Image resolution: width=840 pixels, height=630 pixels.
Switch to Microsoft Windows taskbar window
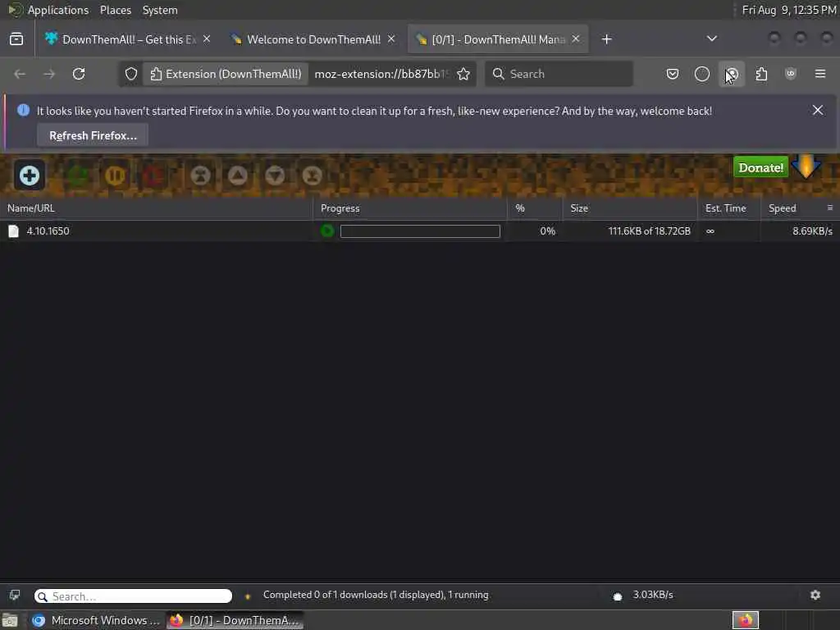click(97, 620)
